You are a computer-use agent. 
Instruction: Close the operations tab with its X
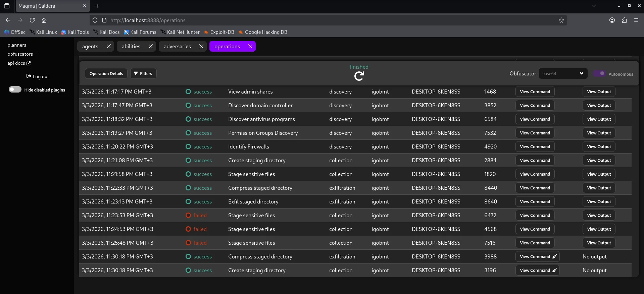click(250, 46)
